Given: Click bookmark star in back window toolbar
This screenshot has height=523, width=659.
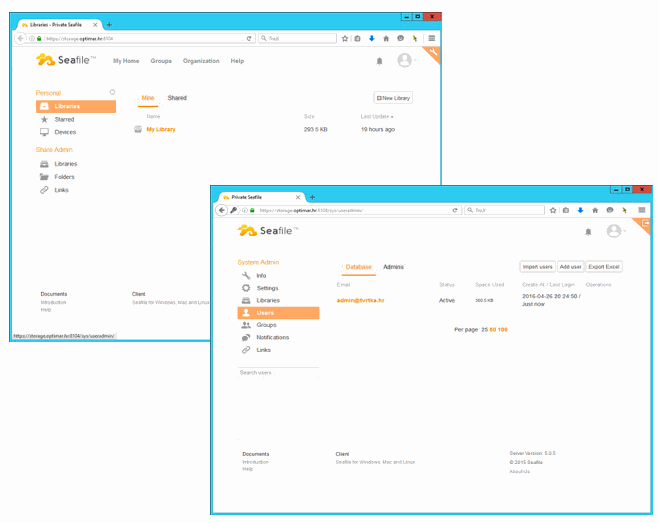Looking at the screenshot, I should pyautogui.click(x=345, y=39).
